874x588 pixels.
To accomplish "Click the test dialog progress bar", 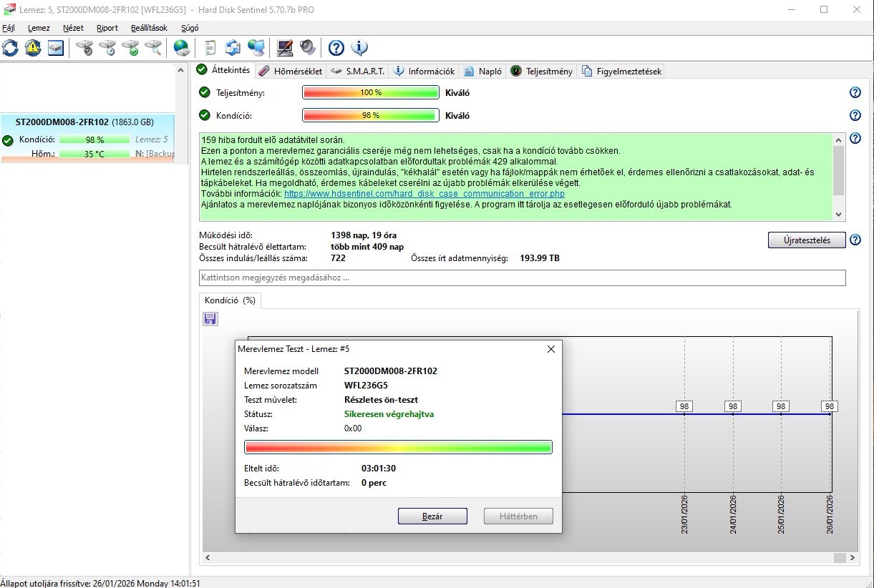I will click(x=398, y=447).
